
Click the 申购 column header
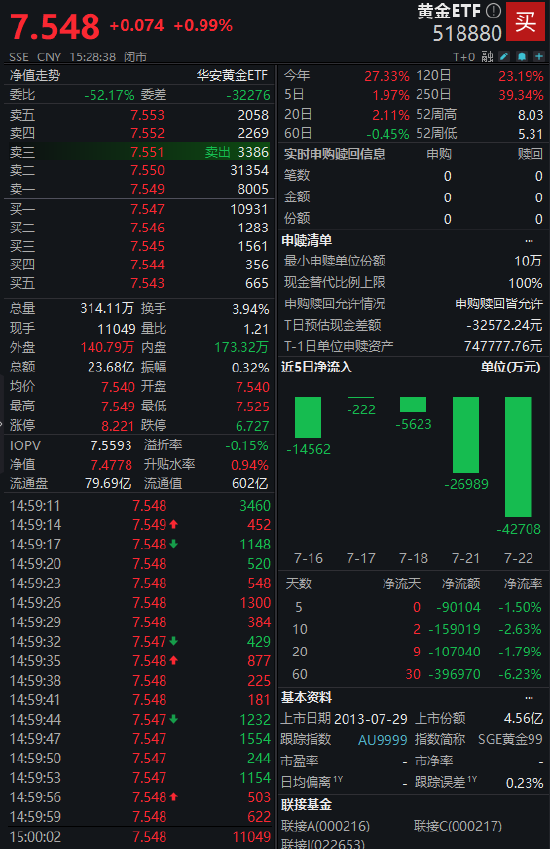coord(439,154)
